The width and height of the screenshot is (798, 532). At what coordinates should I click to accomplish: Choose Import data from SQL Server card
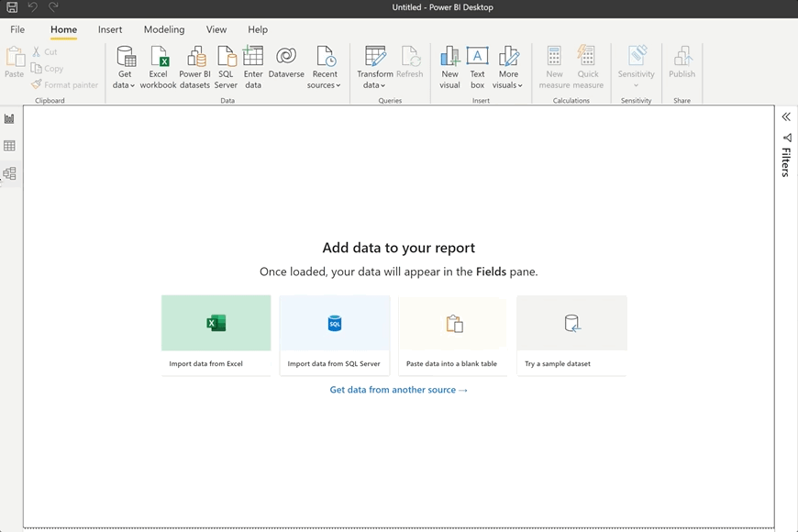coord(335,336)
